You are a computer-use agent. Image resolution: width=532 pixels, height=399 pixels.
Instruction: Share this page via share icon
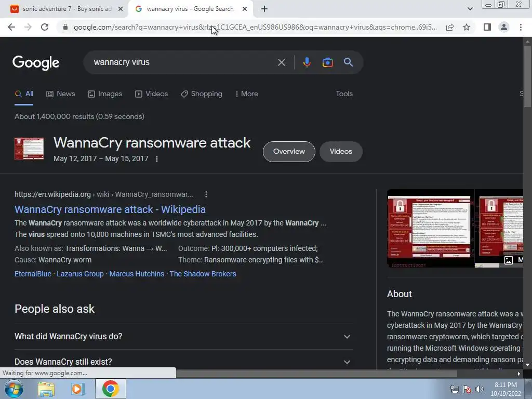click(450, 27)
